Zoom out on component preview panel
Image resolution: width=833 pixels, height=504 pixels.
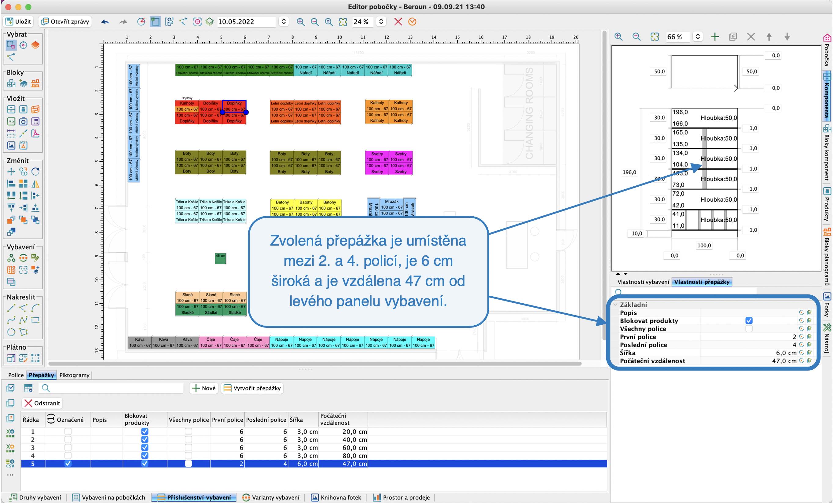pyautogui.click(x=636, y=37)
